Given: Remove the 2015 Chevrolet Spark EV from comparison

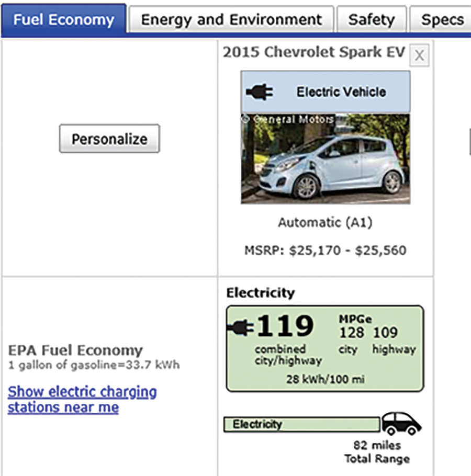Looking at the screenshot, I should [418, 55].
